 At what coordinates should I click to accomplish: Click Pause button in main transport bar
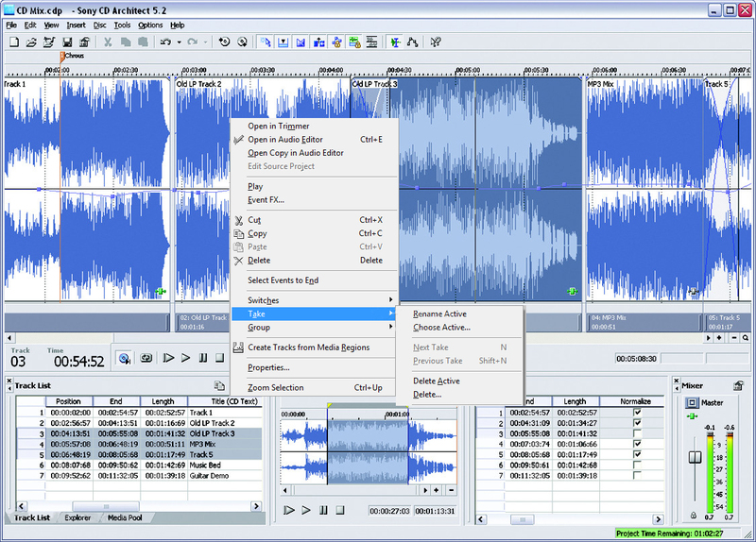(203, 358)
